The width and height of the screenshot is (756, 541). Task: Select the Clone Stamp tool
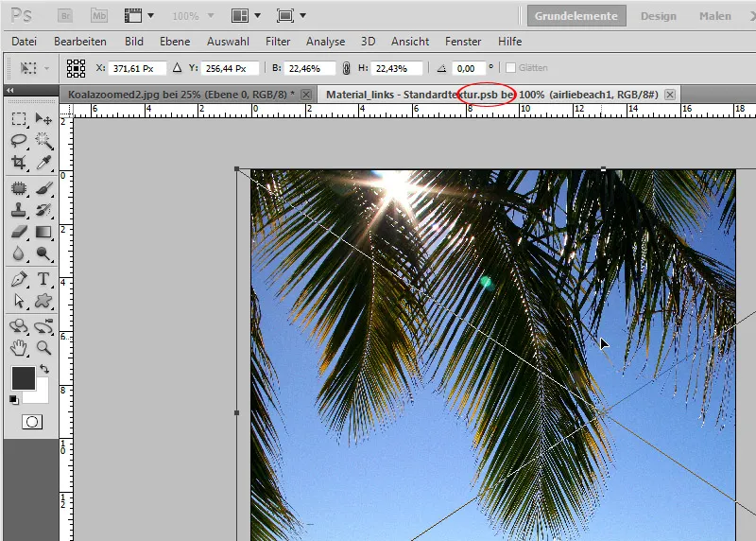click(x=19, y=210)
